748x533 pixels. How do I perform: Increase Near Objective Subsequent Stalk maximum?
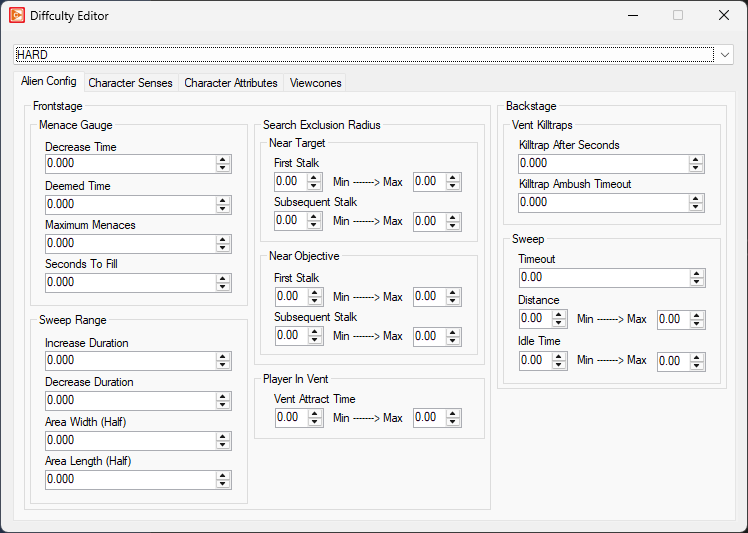[x=454, y=332]
